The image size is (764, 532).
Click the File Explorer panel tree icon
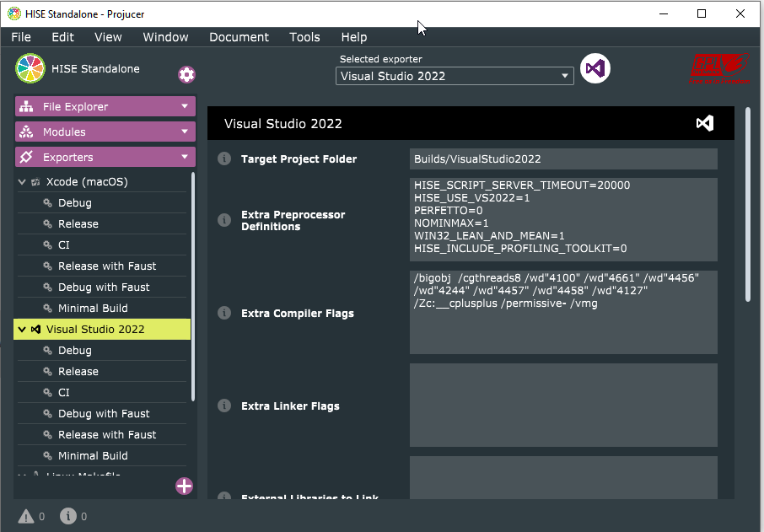[26, 107]
